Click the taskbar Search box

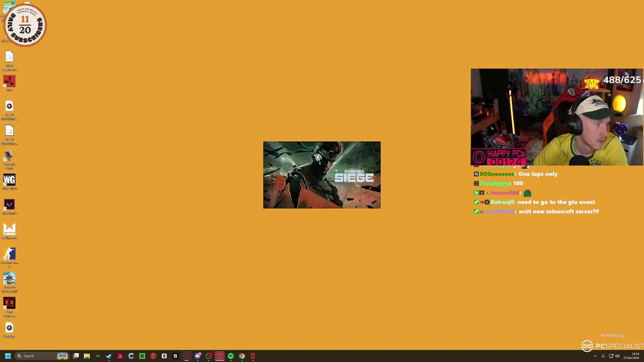click(x=42, y=356)
